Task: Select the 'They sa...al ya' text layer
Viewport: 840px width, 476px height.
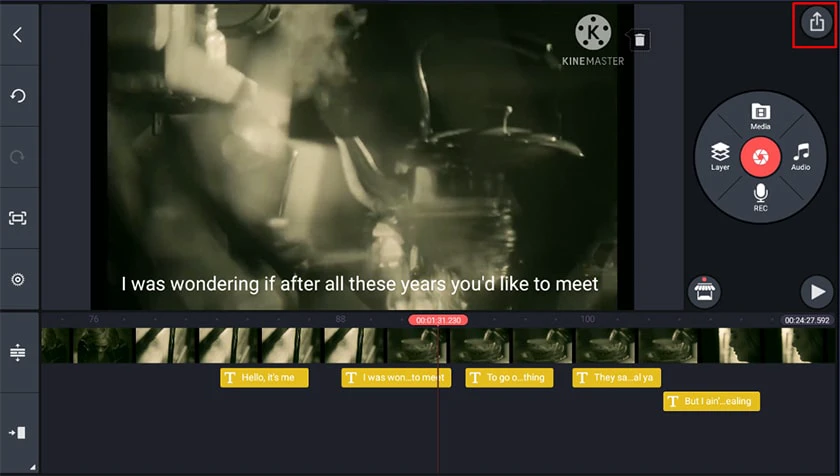Action: pyautogui.click(x=616, y=377)
